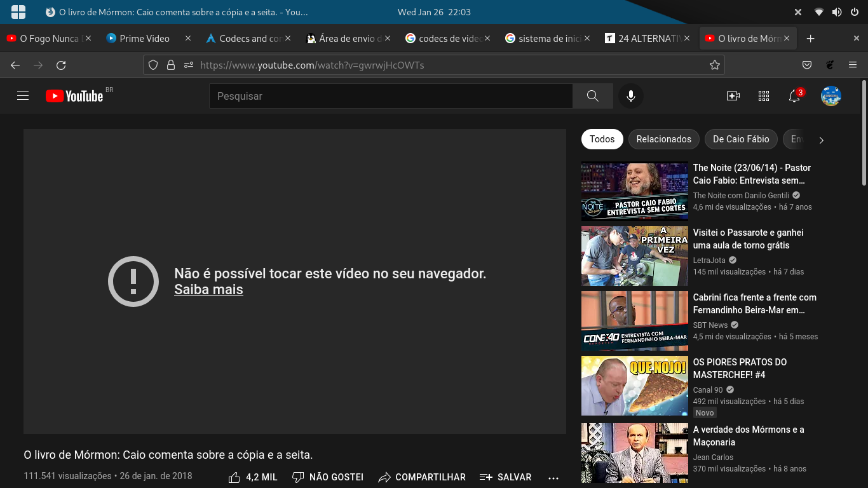Select the Relacionados filter chip

pyautogui.click(x=664, y=139)
